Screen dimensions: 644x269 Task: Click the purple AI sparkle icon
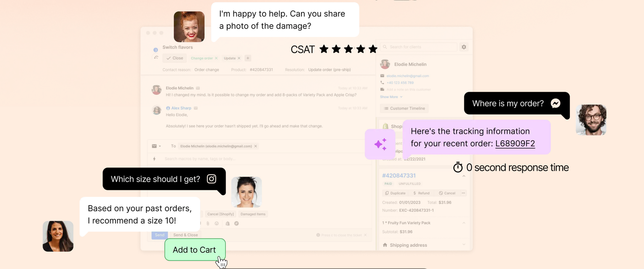tap(380, 144)
